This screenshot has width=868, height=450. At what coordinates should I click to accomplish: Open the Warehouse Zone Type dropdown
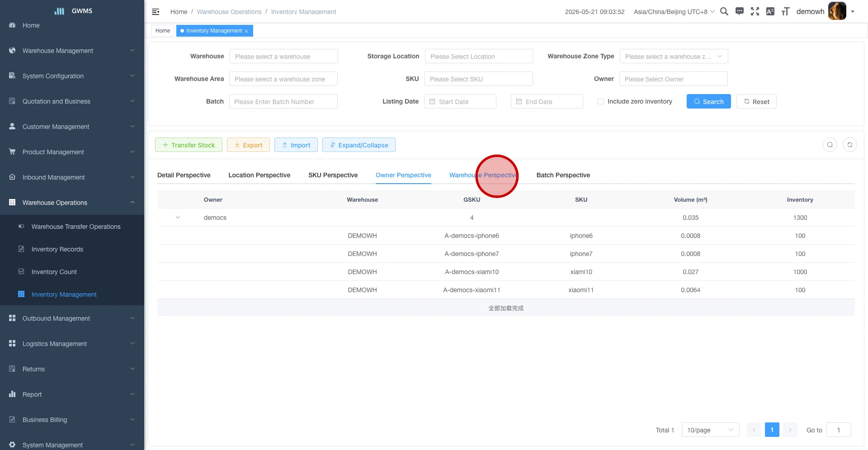click(x=674, y=56)
